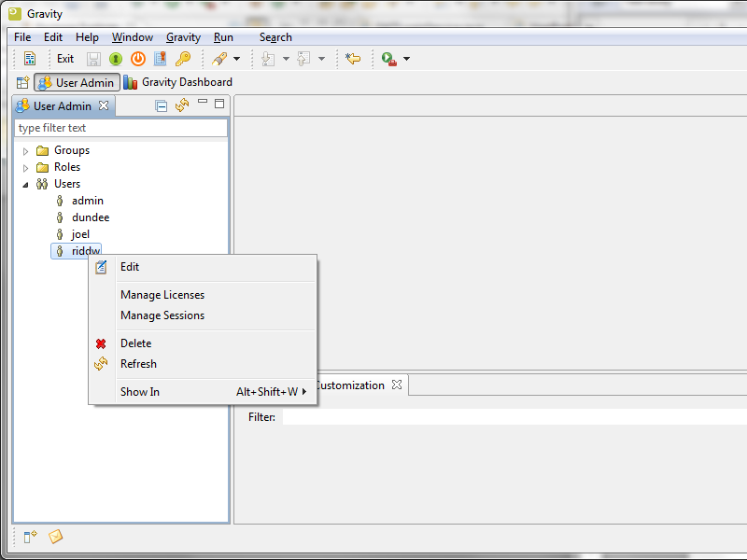The width and height of the screenshot is (747, 560).
Task: Choose Manage Licenses from the context menu
Action: [x=162, y=295]
